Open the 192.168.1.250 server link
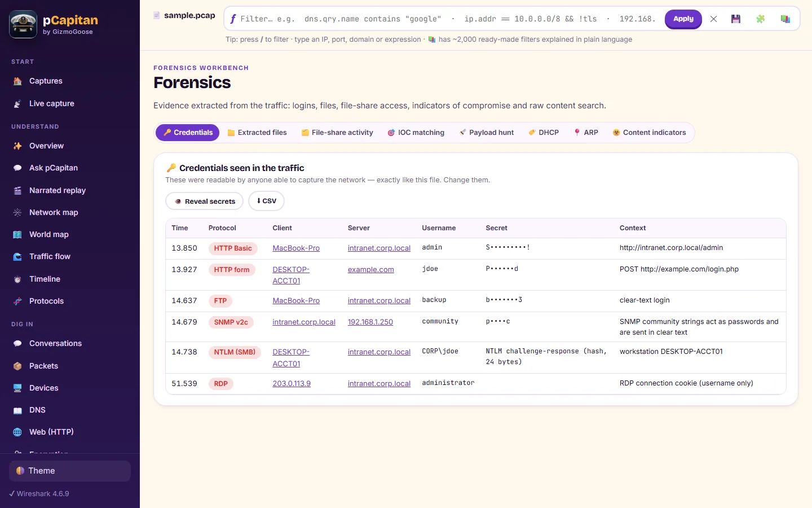Viewport: 812px width, 508px height. (x=370, y=322)
